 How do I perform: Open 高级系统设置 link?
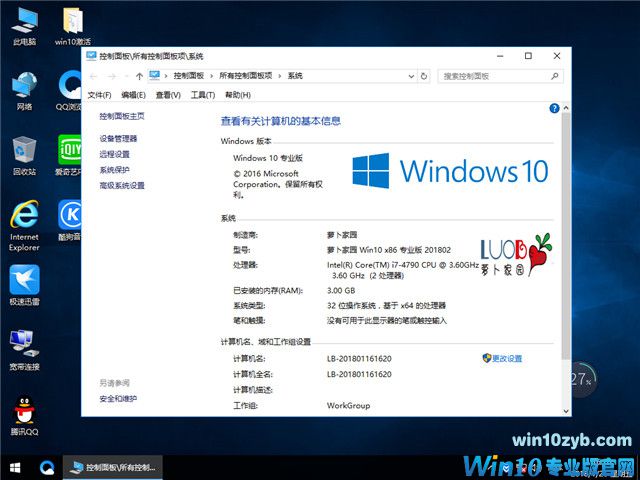tap(122, 186)
